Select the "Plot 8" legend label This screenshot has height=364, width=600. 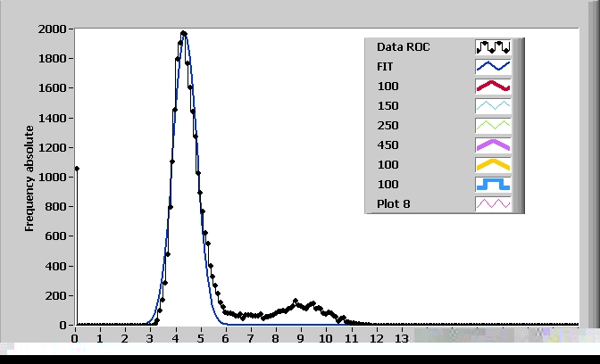[393, 203]
